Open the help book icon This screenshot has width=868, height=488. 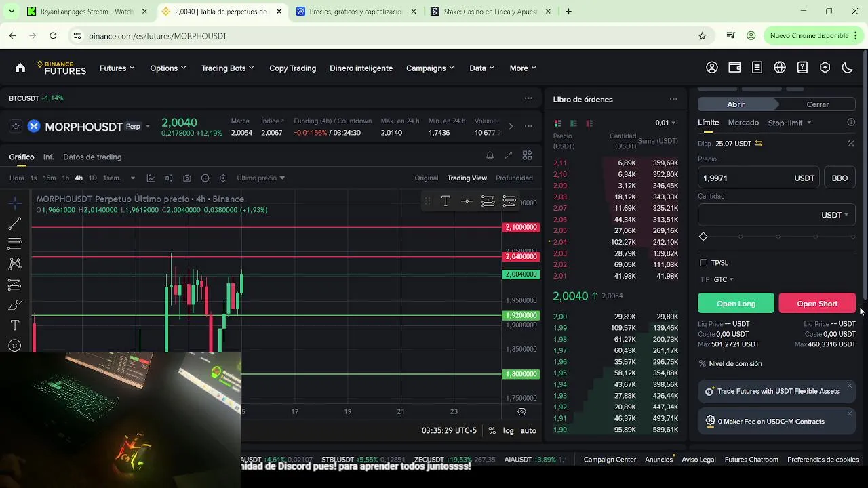802,68
